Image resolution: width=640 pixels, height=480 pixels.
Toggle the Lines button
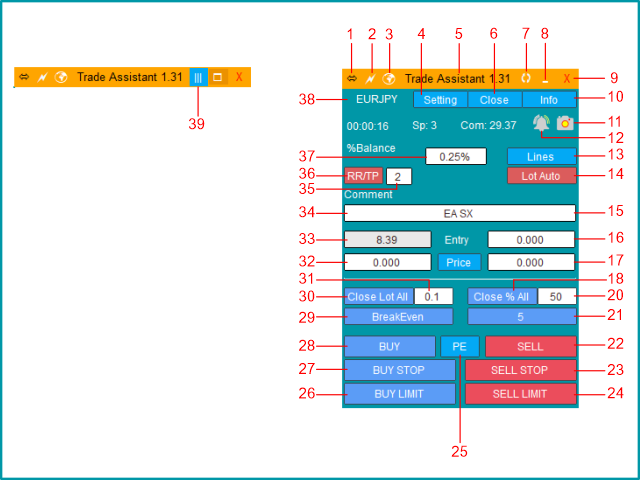541,156
